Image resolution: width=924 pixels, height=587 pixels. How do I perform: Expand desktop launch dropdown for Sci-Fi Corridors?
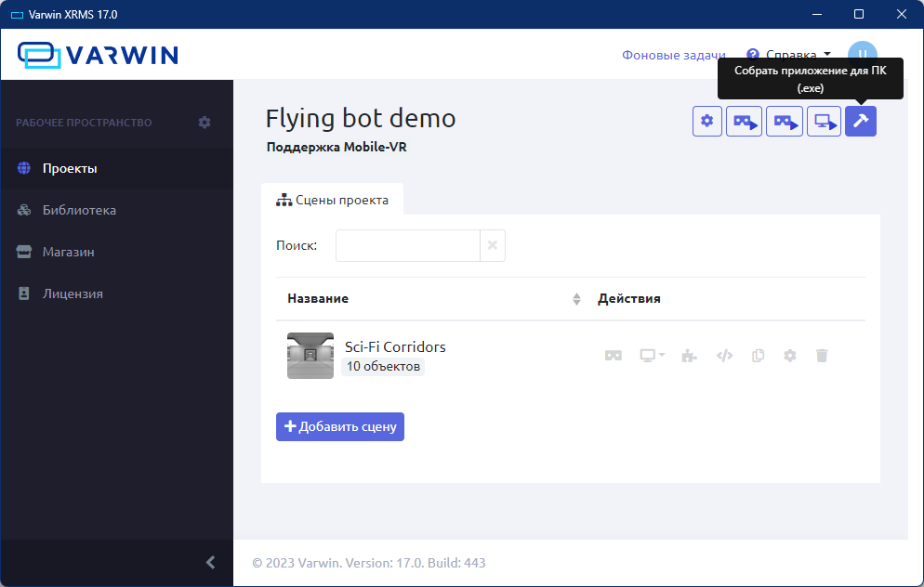click(653, 356)
